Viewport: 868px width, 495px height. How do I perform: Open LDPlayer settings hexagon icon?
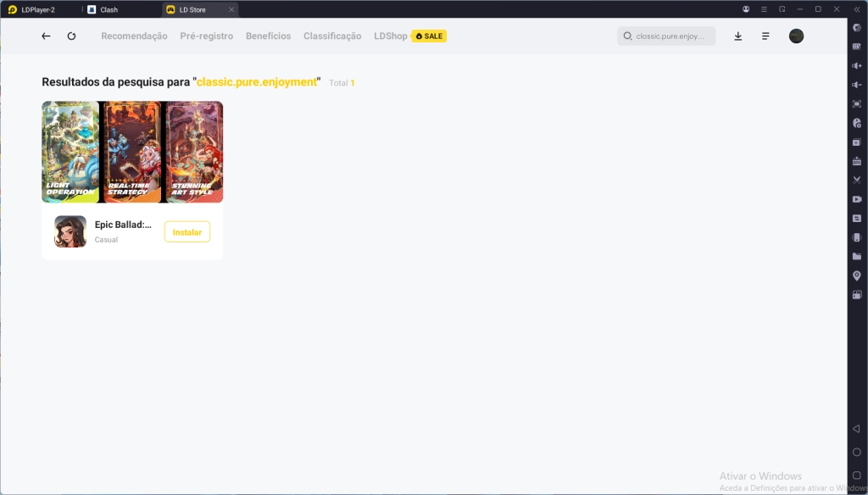857,27
